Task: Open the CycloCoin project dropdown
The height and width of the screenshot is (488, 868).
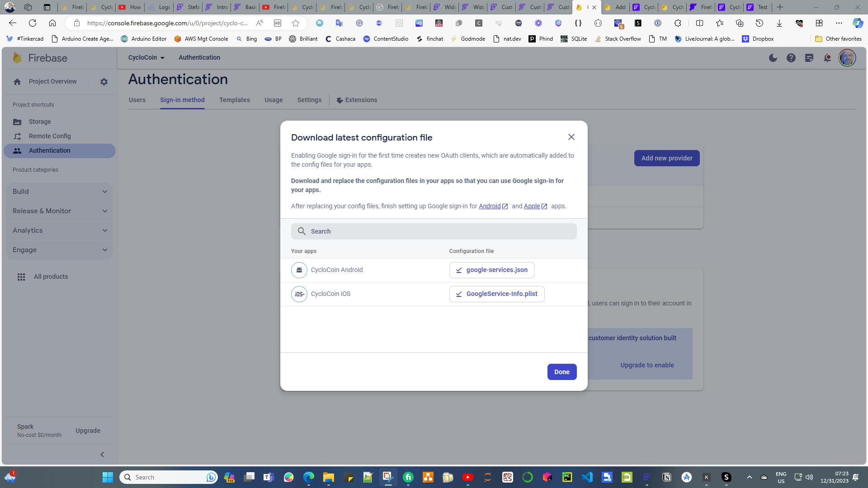Action: click(x=146, y=58)
